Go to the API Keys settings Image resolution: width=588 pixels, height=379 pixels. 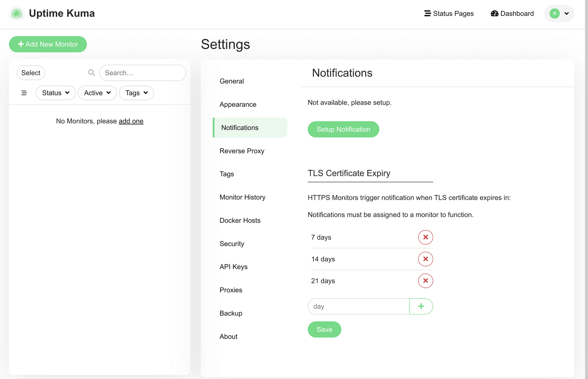(233, 267)
